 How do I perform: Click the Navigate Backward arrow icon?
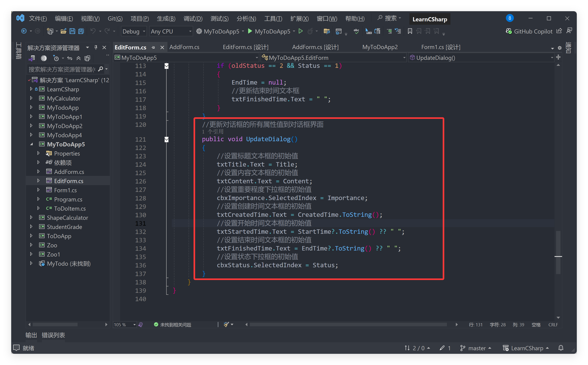click(24, 31)
